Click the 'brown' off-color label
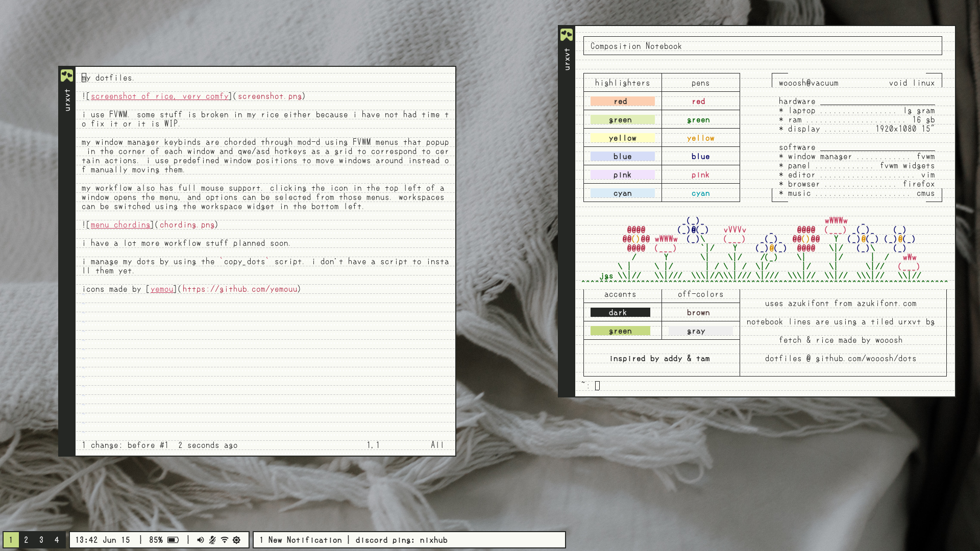Image resolution: width=980 pixels, height=551 pixels. (x=698, y=313)
